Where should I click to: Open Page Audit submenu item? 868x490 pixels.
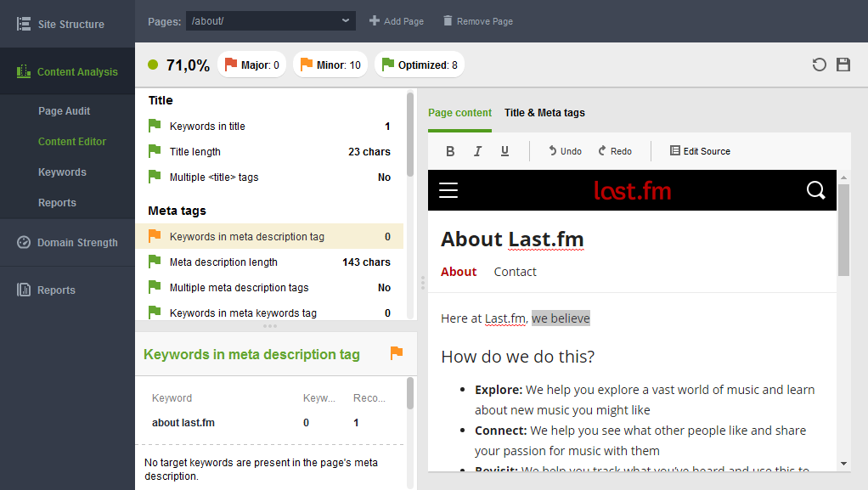click(x=65, y=110)
